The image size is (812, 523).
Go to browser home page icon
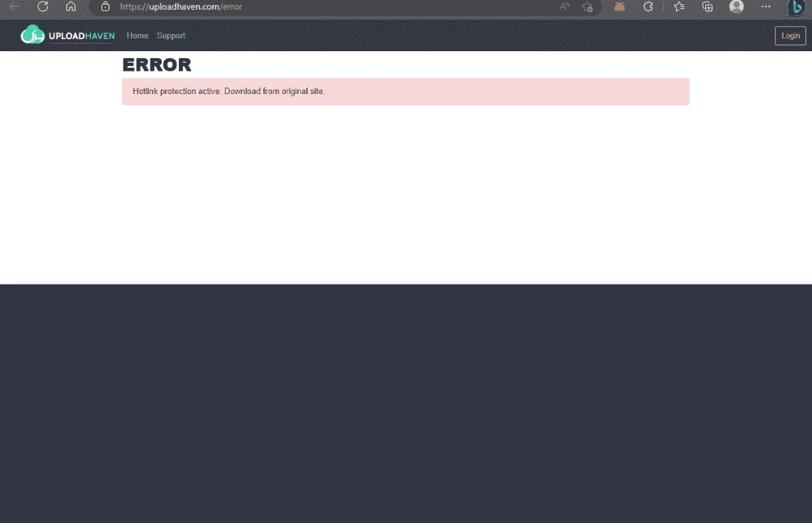point(71,7)
